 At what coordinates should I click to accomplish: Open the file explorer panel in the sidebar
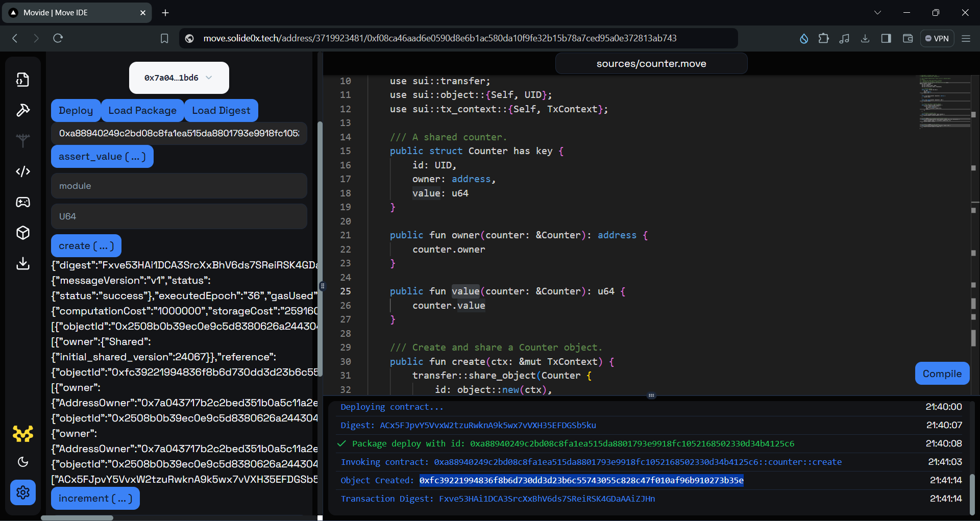click(x=22, y=80)
